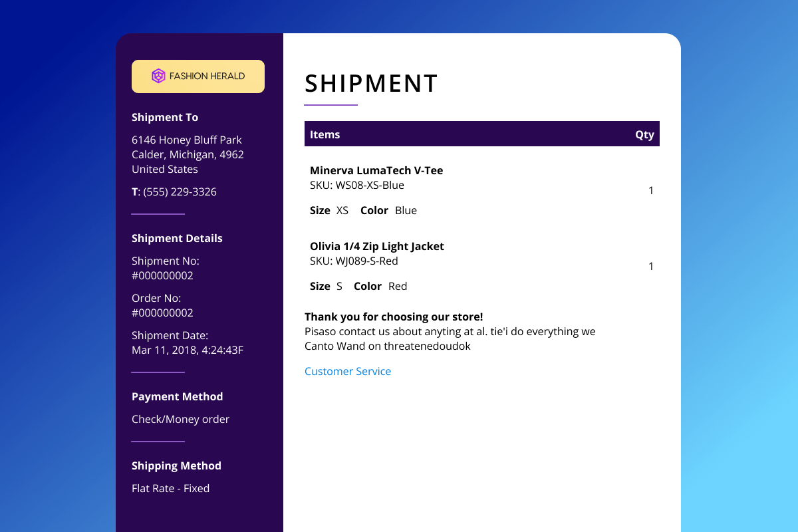Select the Items column header

tap(325, 134)
